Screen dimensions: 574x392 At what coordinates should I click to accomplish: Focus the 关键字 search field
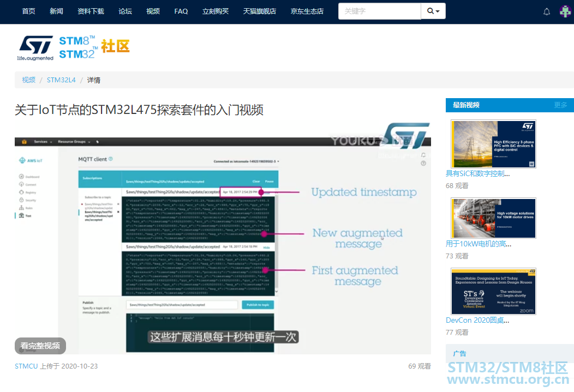(380, 11)
